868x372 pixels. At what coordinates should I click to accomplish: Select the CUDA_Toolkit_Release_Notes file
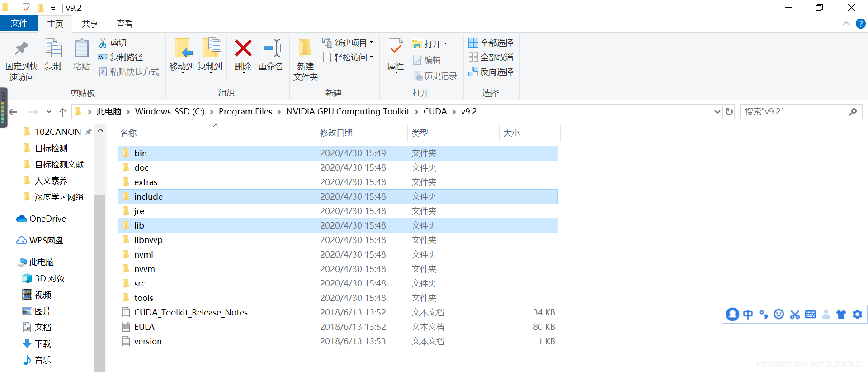coord(338,312)
